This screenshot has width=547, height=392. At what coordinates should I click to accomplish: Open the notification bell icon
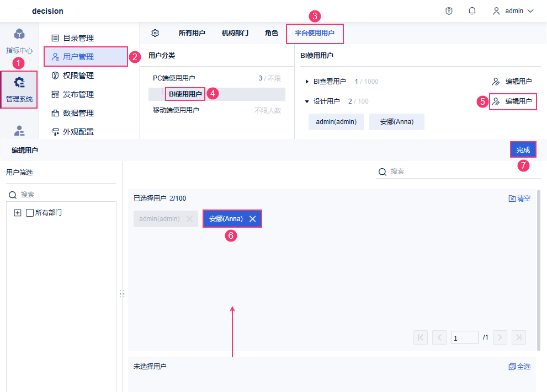(472, 11)
